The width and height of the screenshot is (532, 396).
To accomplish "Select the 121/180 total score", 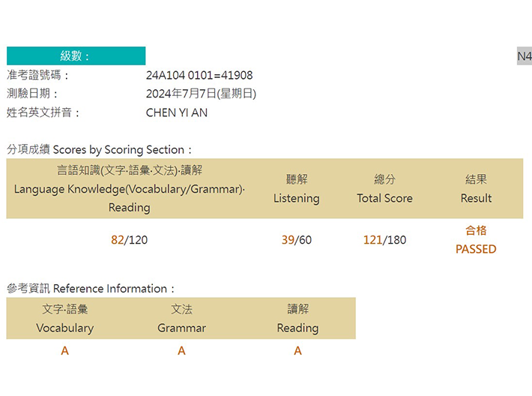I will [x=384, y=240].
